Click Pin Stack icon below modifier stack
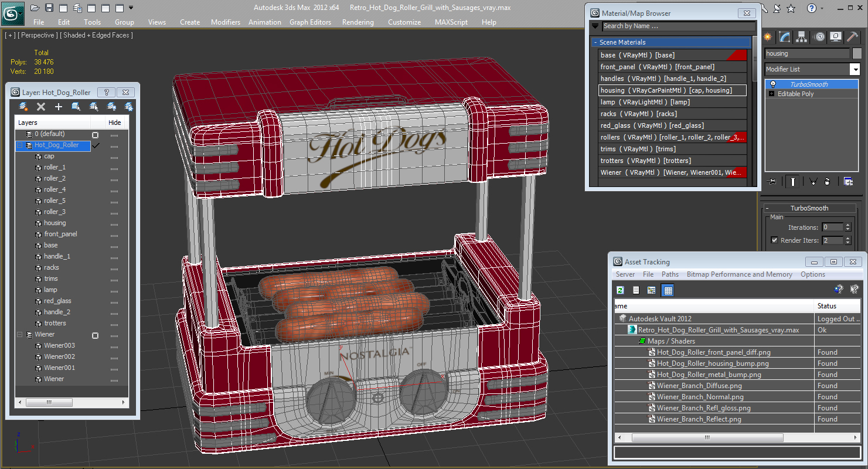This screenshot has width=868, height=469. [x=772, y=181]
